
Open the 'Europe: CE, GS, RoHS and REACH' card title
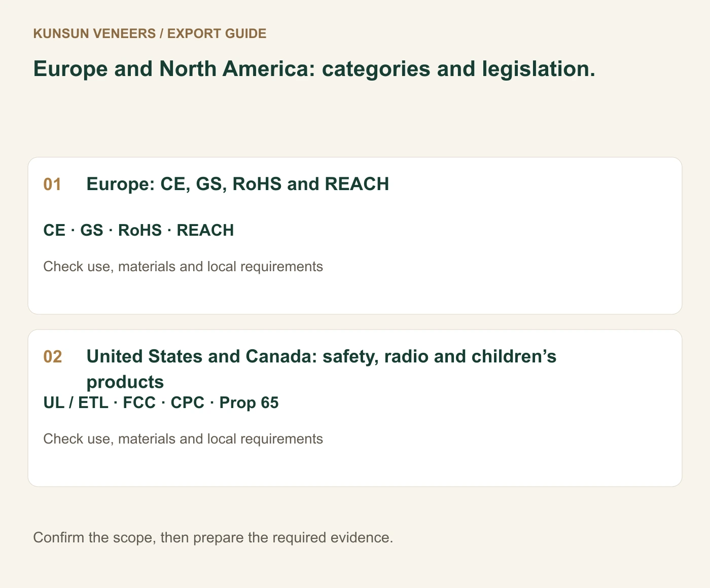238,184
